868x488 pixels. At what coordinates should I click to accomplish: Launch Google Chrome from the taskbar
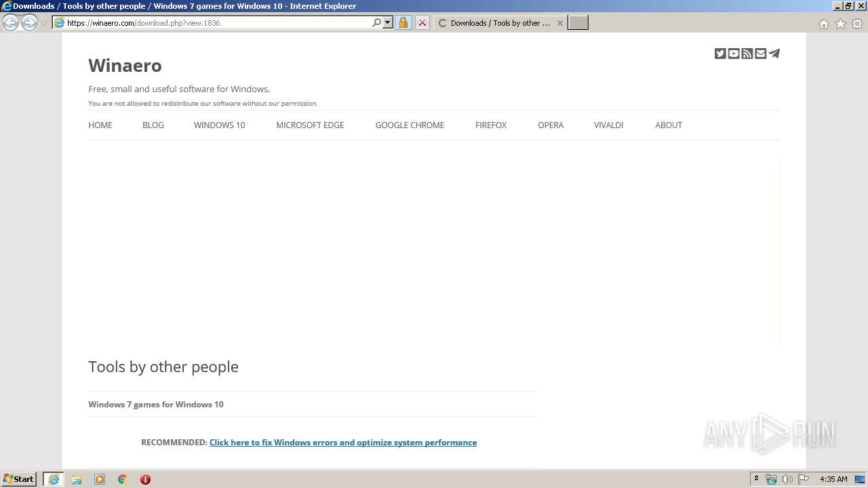(x=123, y=479)
